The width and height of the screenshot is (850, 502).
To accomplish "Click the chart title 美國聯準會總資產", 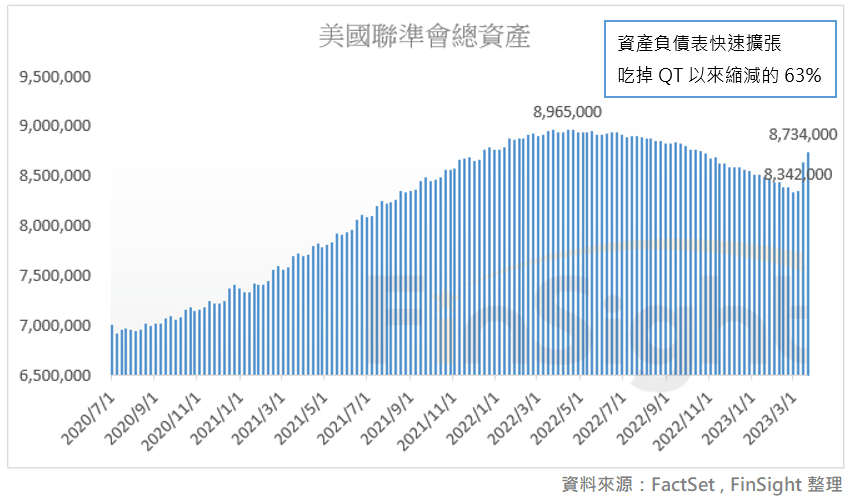I will pos(423,37).
